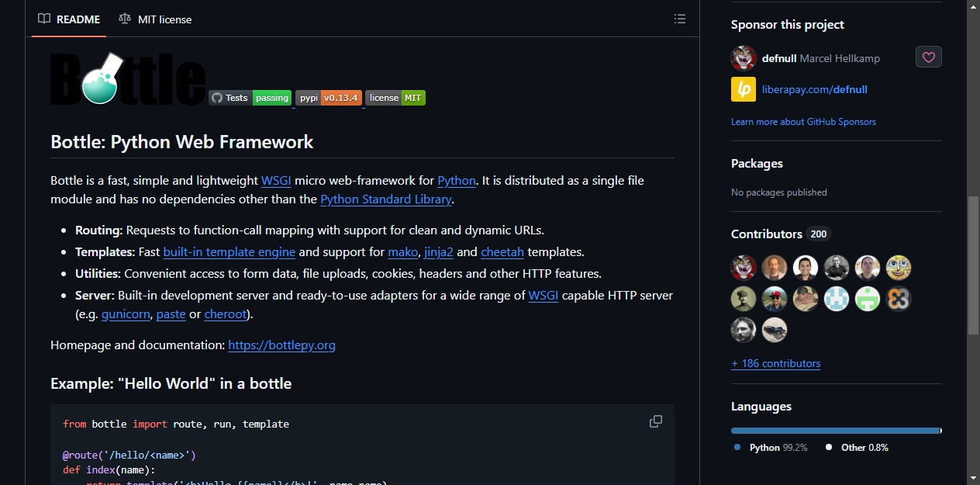The height and width of the screenshot is (485, 980).
Task: Open the WSGI link in first paragraph
Action: click(x=276, y=180)
